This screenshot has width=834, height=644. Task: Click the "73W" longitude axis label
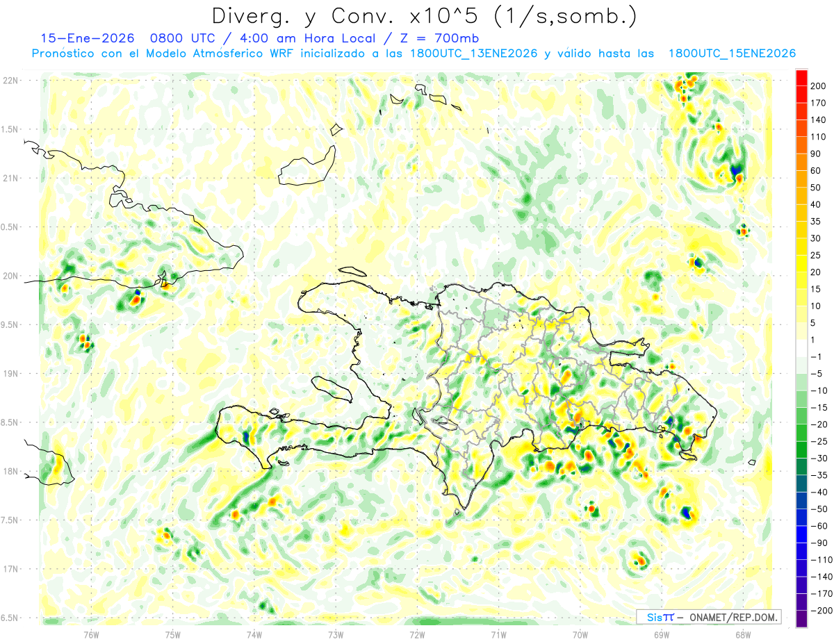tap(335, 635)
